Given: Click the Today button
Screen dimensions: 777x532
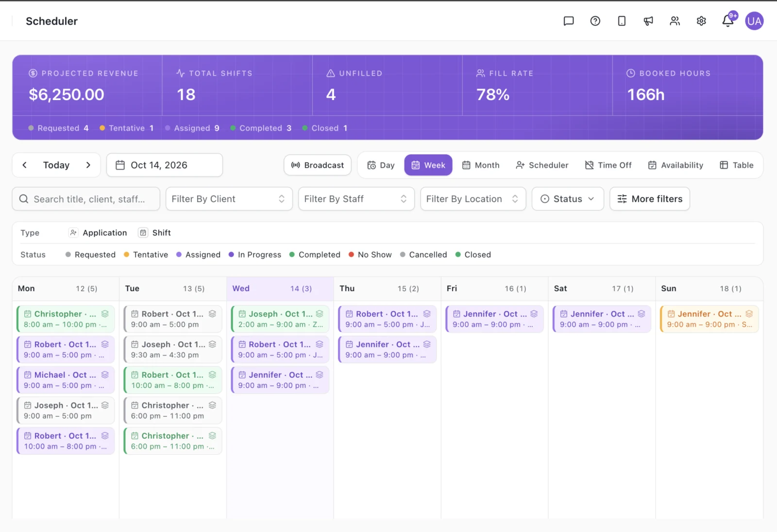Looking at the screenshot, I should pos(56,165).
